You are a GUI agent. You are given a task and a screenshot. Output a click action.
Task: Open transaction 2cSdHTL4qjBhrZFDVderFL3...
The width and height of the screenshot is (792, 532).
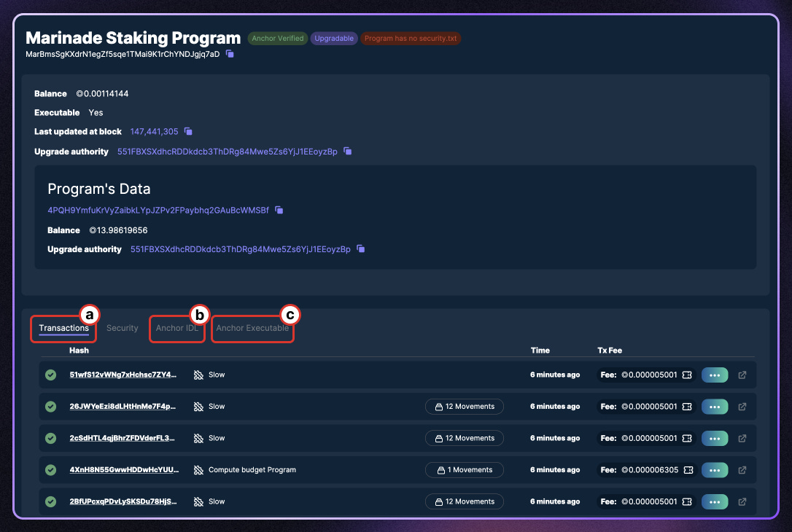123,438
